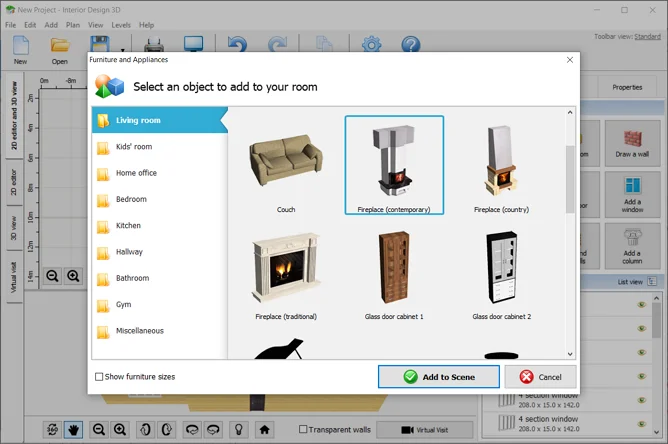The width and height of the screenshot is (668, 444).
Task: Click the Add a window tool
Action: 632,195
